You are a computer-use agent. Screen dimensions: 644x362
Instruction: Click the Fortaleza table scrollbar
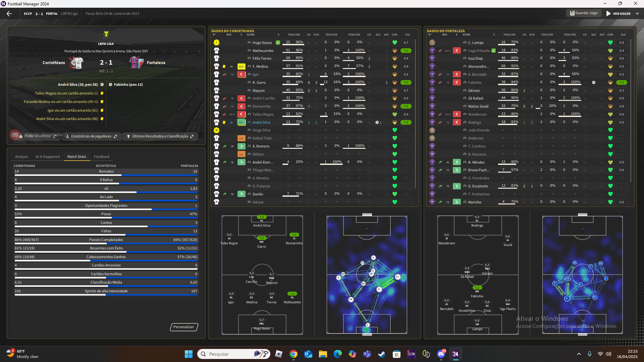[x=631, y=111]
